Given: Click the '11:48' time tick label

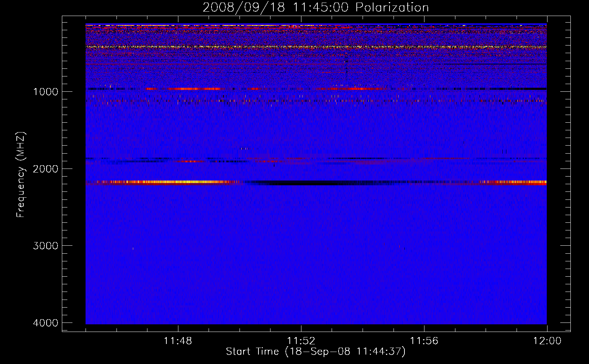Looking at the screenshot, I should 178,341.
